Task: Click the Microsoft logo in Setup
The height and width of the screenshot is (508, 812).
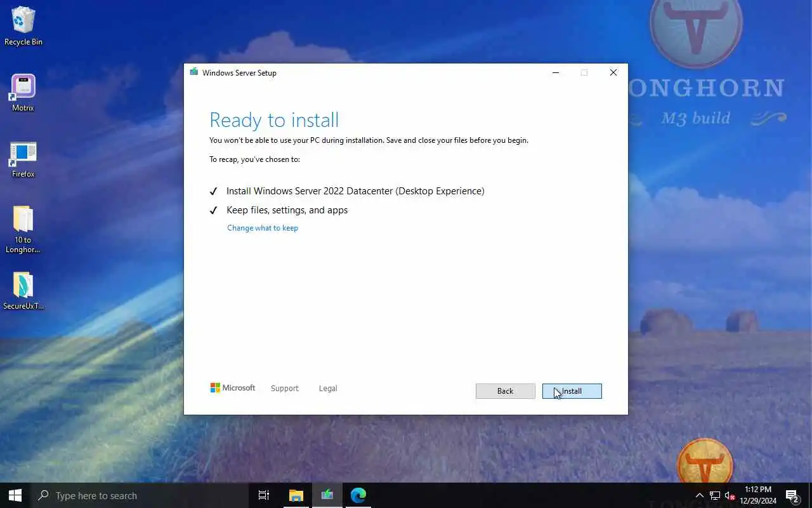Action: click(x=233, y=388)
